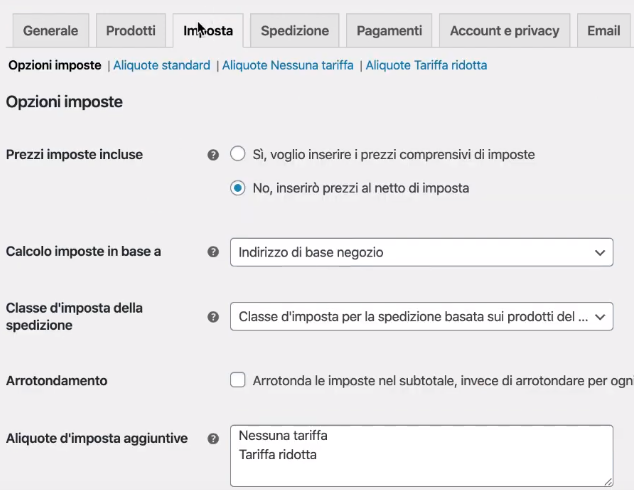
Task: Click help icon beside Prezzi imposte incluse
Action: click(x=213, y=155)
